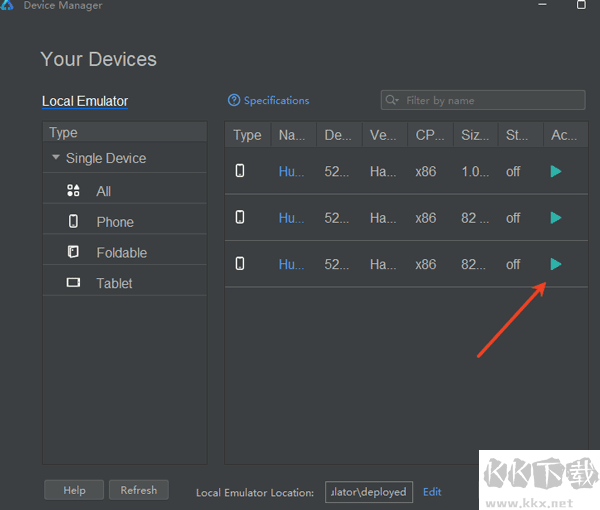600x510 pixels.
Task: Select the All device category
Action: (103, 191)
